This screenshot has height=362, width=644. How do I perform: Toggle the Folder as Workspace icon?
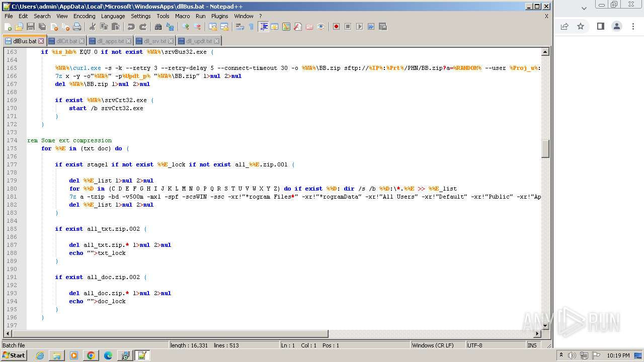309,27
